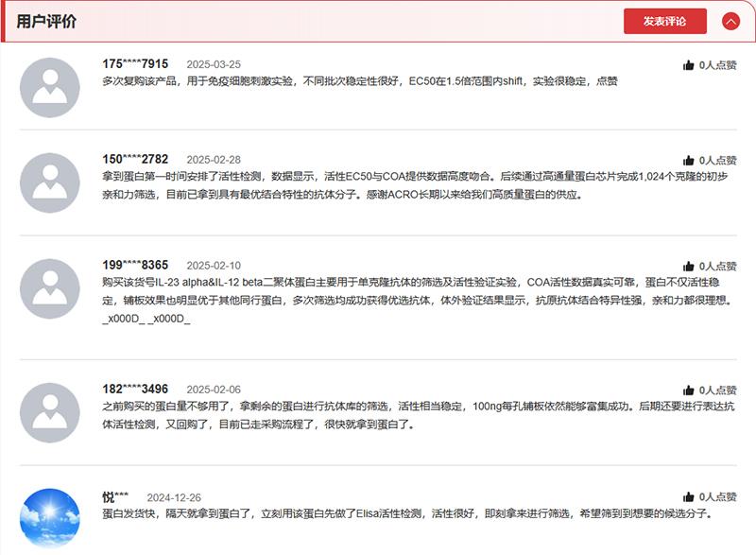
Task: Click the 2025-03-25 review date
Action: (213, 65)
